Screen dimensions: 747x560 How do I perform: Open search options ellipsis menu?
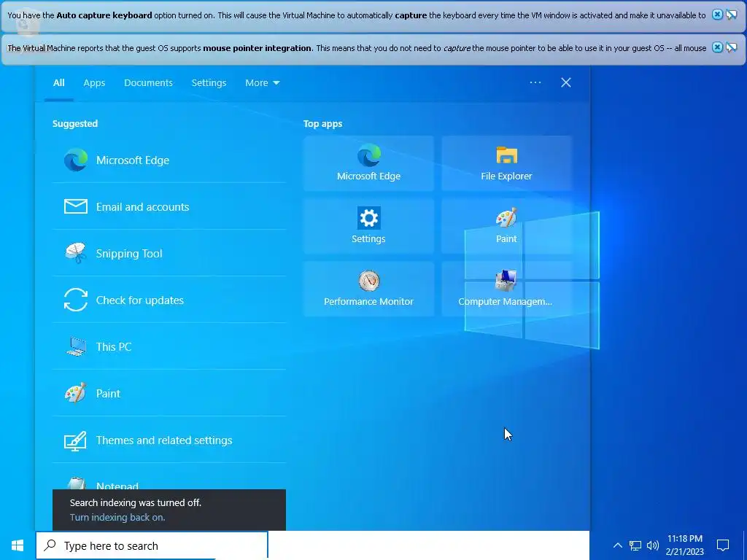click(x=535, y=82)
